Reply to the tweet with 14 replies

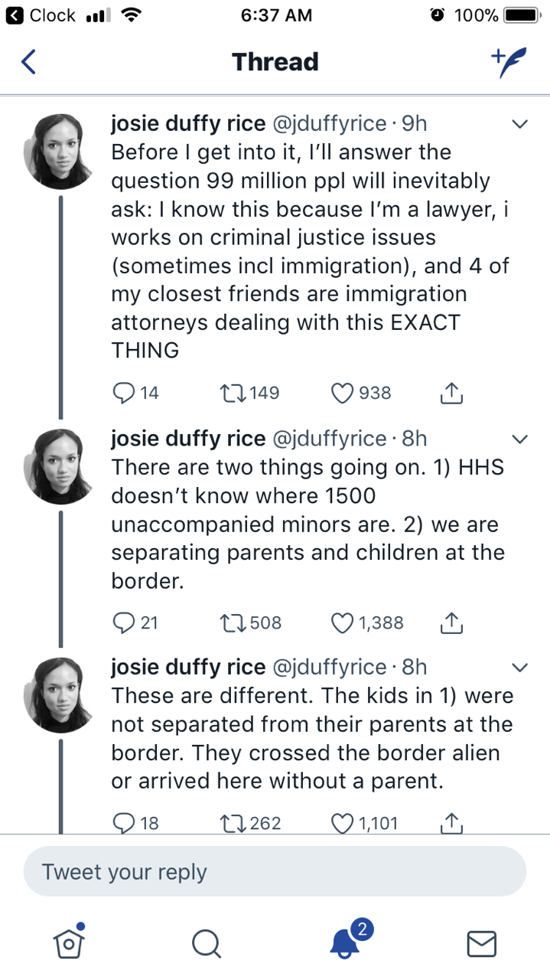tap(124, 393)
